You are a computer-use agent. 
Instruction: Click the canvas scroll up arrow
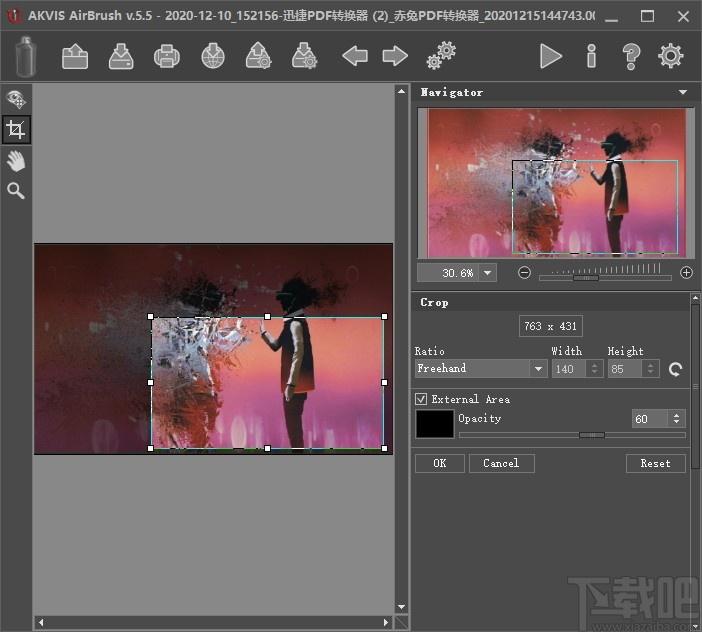click(x=402, y=91)
